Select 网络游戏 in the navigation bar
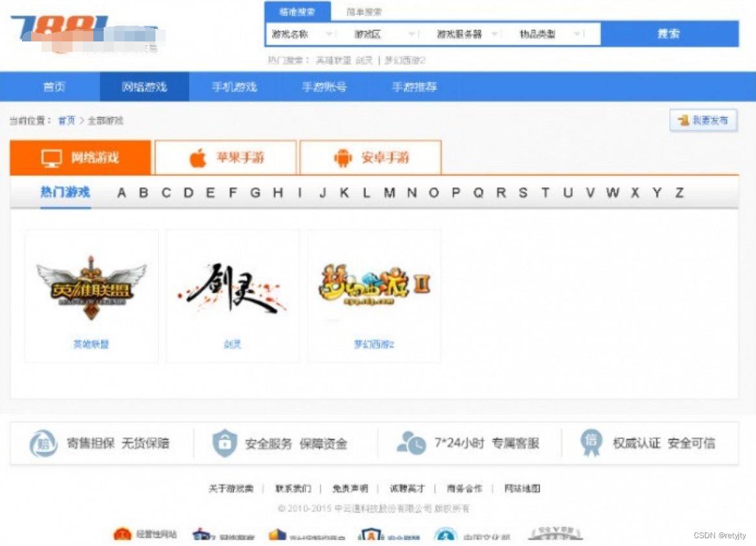This screenshot has height=546, width=756. coord(144,87)
